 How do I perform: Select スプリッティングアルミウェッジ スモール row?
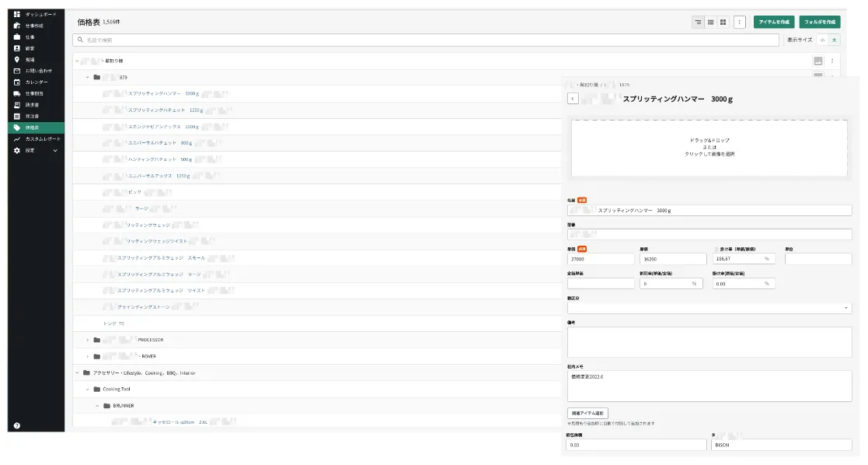click(x=316, y=257)
